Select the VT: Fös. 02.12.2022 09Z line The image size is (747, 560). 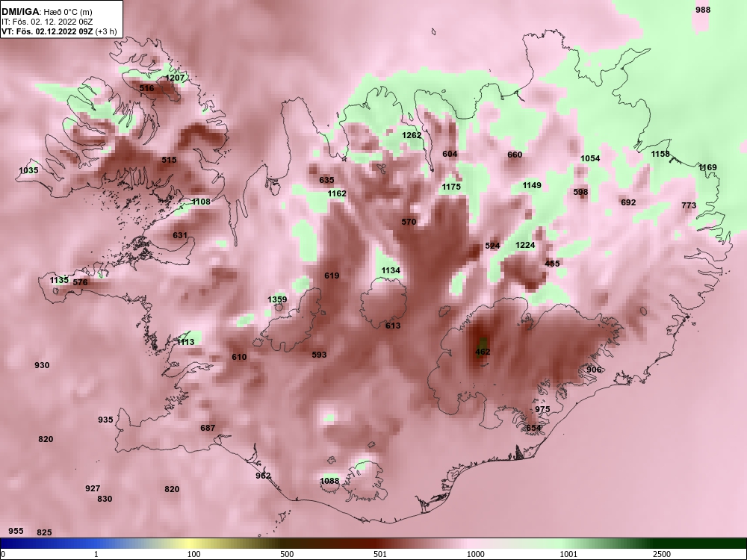pyautogui.click(x=58, y=32)
